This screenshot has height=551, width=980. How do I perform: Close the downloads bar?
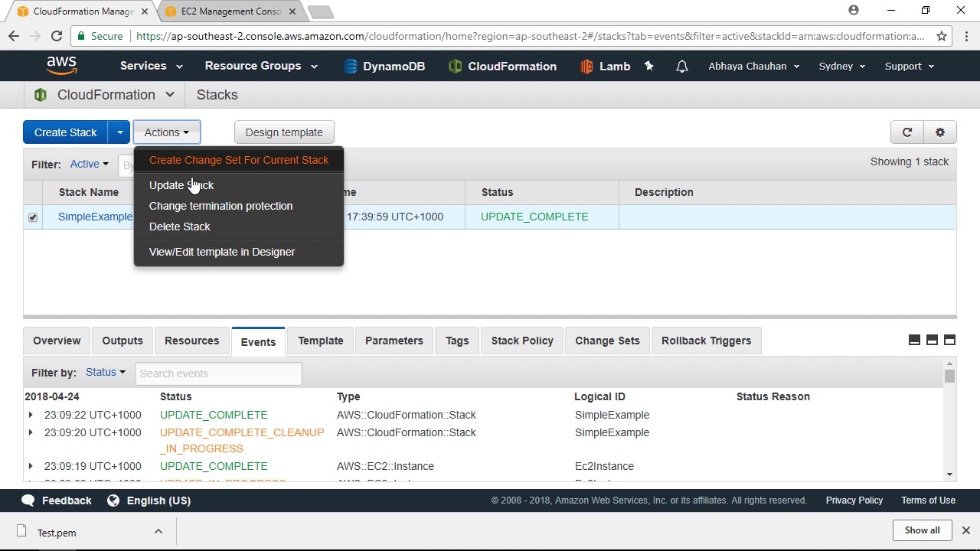pyautogui.click(x=966, y=530)
